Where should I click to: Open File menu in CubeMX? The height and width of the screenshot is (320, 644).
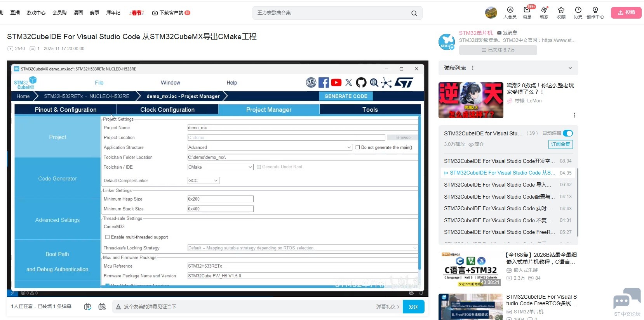point(99,83)
